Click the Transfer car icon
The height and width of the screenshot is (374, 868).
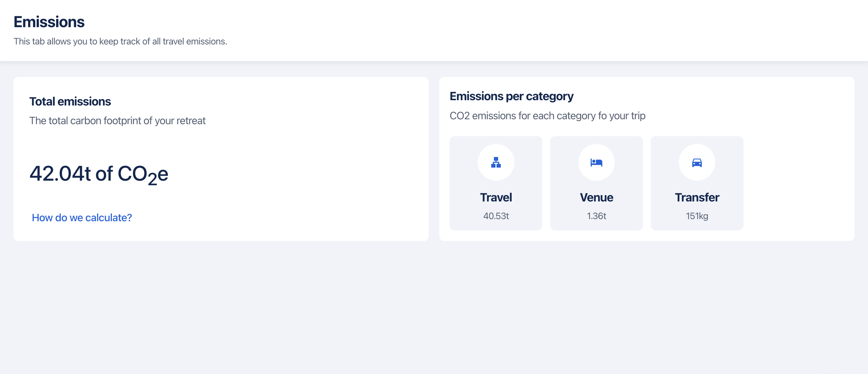pos(697,162)
